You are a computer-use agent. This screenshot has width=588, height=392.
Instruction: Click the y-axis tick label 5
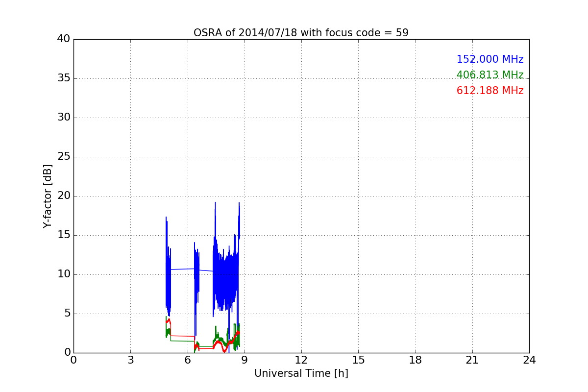tap(67, 314)
